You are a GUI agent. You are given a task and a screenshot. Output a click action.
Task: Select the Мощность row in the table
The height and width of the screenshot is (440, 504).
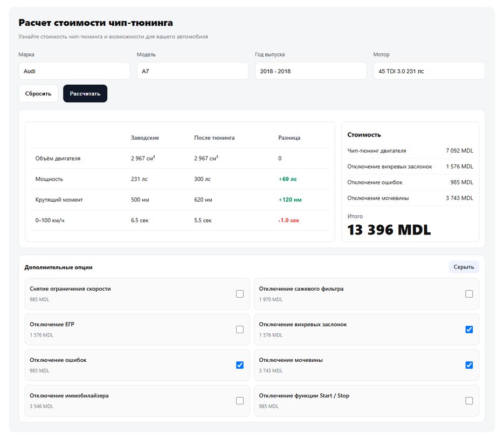click(x=179, y=179)
